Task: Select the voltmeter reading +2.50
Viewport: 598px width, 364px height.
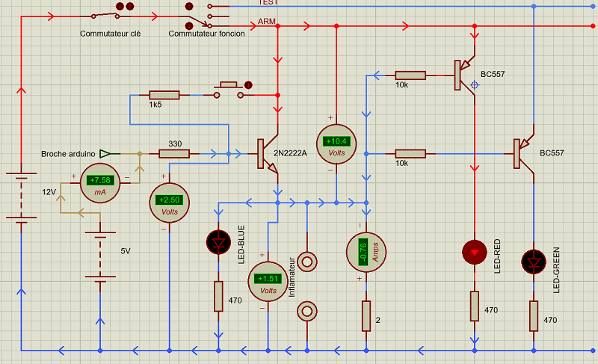Action: pos(170,203)
